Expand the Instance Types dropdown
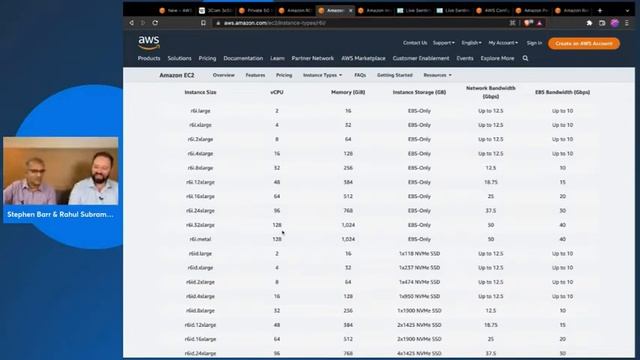Viewport: 640px width, 360px height. 322,75
